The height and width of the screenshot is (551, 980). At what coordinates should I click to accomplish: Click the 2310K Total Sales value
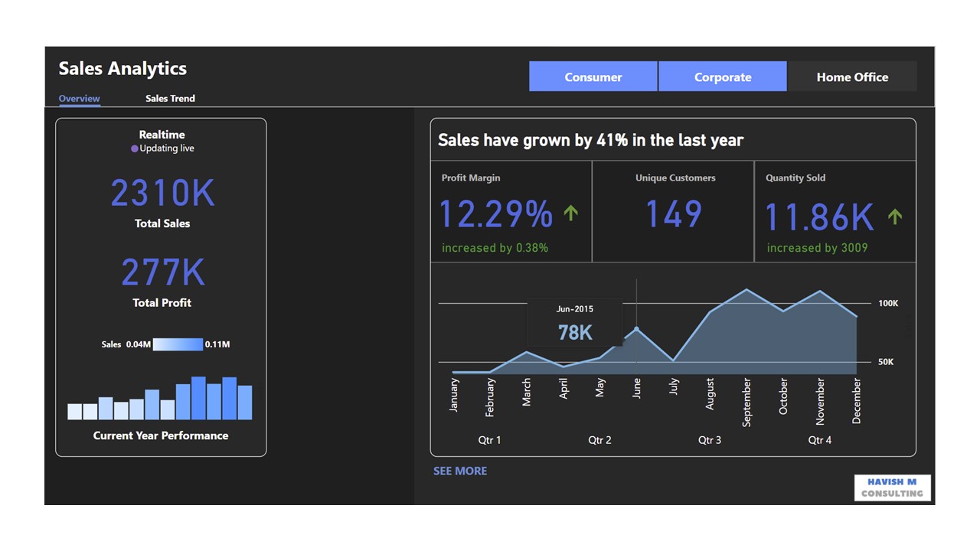click(x=162, y=193)
